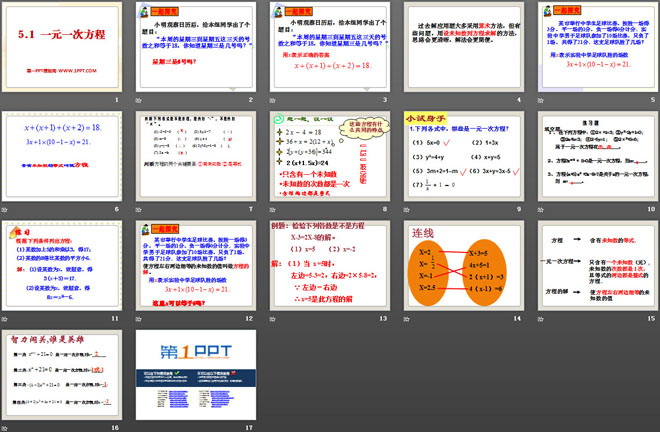This screenshot has height=432, width=660.
Task: Select slide 9 titled 小试身手
Action: click(464, 156)
